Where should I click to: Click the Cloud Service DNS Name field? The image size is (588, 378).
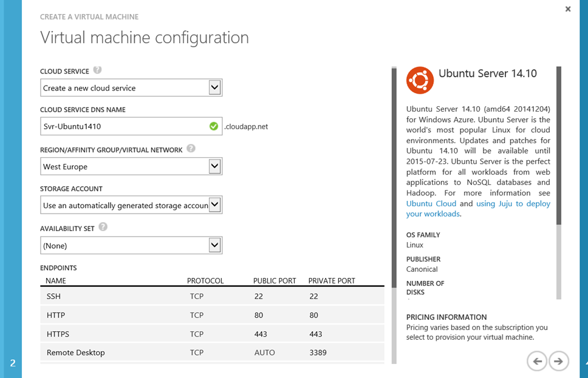pos(131,126)
